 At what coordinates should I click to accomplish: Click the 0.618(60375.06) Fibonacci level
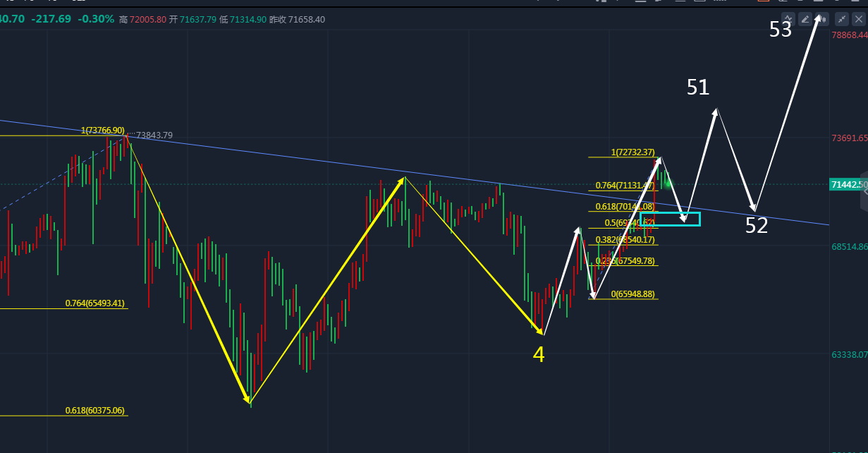[94, 410]
